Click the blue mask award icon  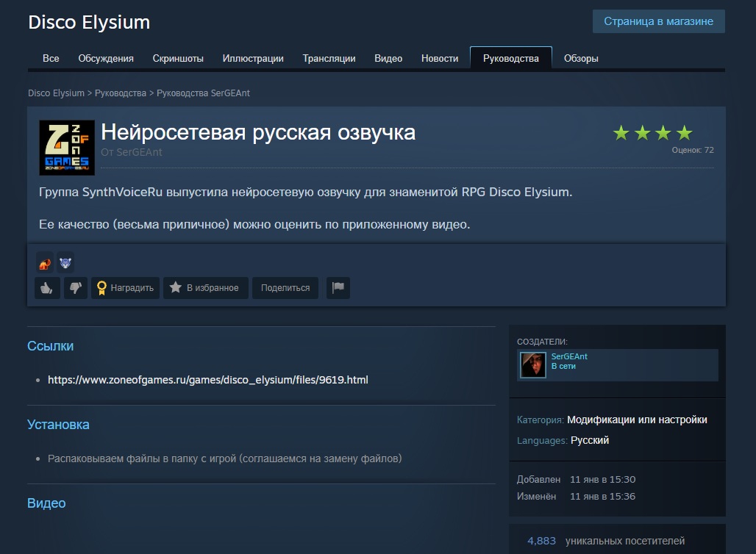click(x=65, y=262)
